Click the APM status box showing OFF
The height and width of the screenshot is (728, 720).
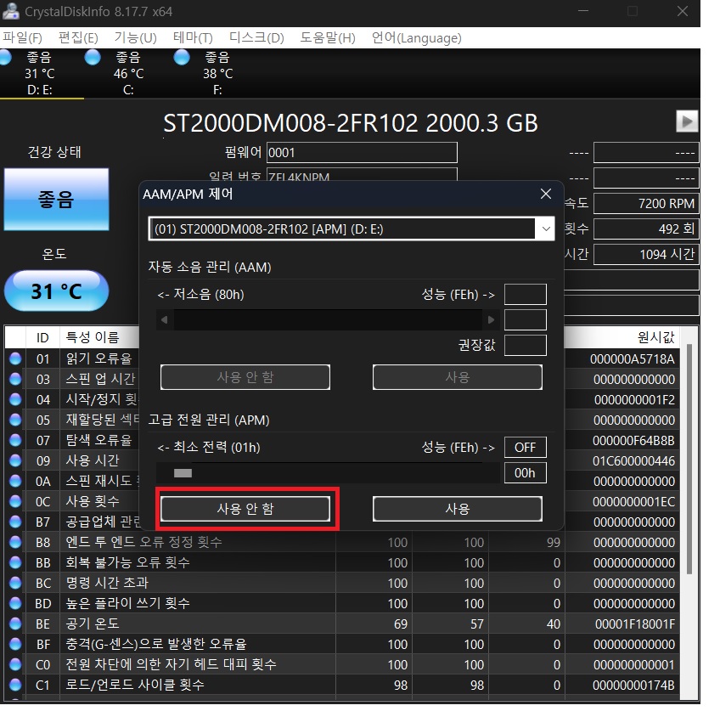coord(526,448)
